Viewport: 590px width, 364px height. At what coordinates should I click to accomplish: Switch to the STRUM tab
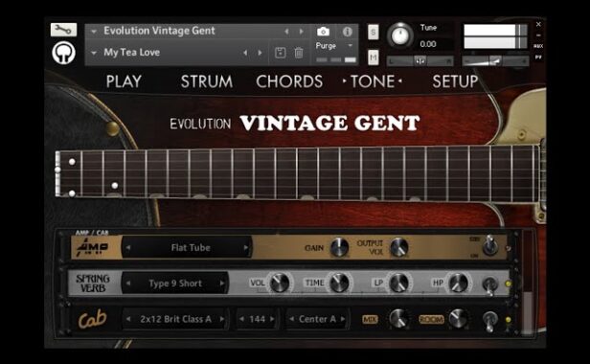pos(207,81)
